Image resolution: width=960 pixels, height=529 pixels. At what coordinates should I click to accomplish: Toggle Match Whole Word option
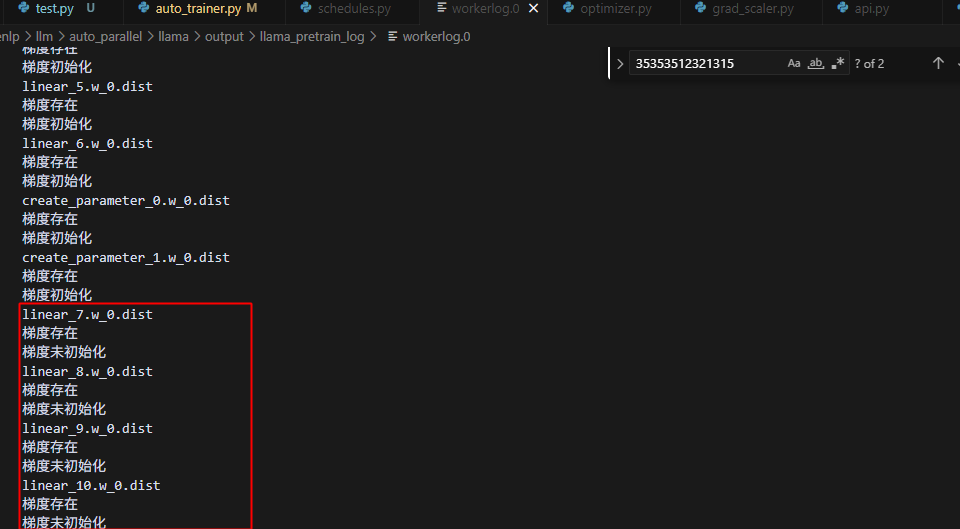[816, 63]
